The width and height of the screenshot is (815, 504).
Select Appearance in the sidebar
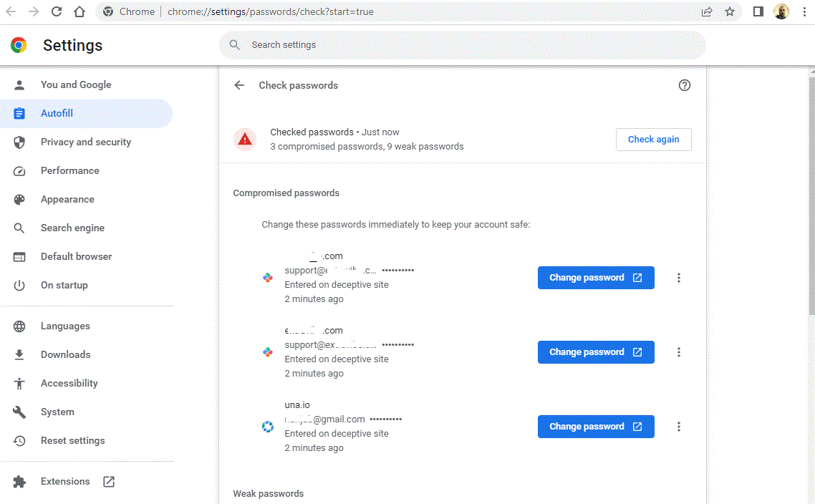[67, 199]
